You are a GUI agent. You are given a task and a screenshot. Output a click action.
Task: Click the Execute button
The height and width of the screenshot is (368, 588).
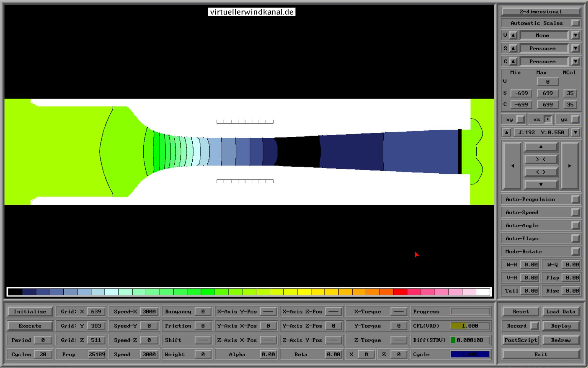pos(30,326)
